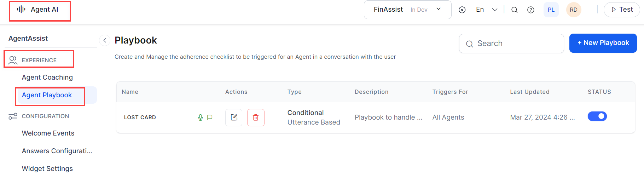Click the RD user avatar
This screenshot has width=644, height=178.
pyautogui.click(x=573, y=10)
